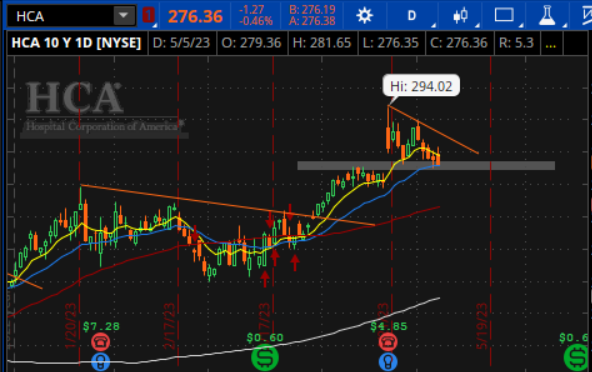Open the D timeframe selector

(412, 16)
